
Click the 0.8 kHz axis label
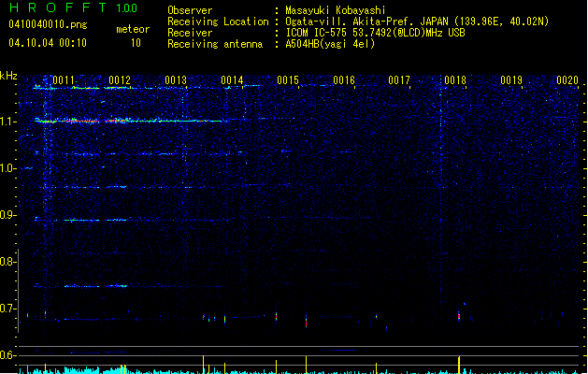[x=8, y=262]
